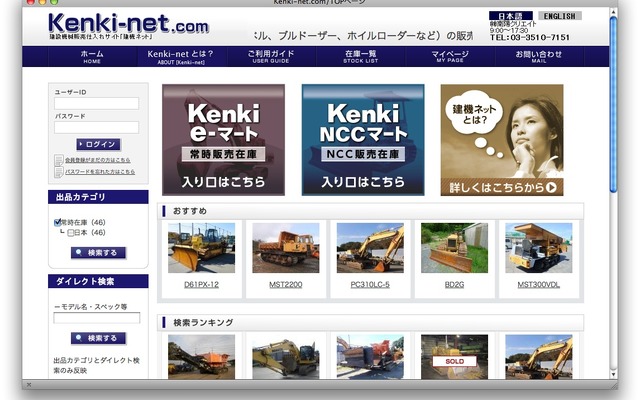Viewport: 640px width, 400px height.
Task: Open second 検索ランキング thumbnail, yellow excavator with cab
Action: (286, 357)
